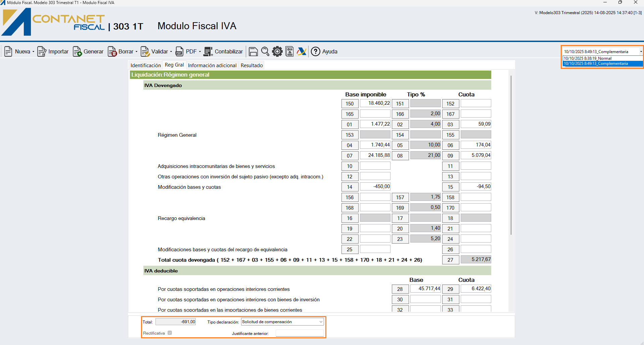Click Generar to generate the model
The image size is (644, 345).
click(88, 51)
